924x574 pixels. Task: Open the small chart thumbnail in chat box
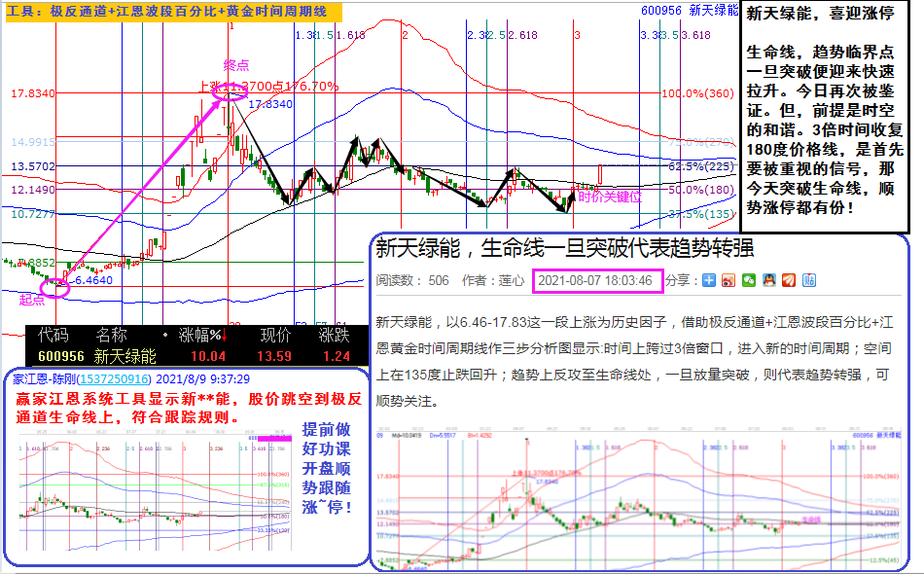[x=154, y=486]
